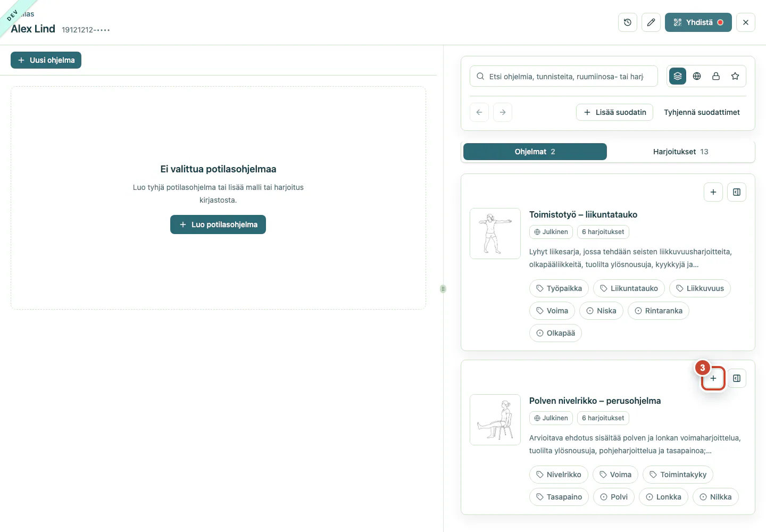Open side panel for Polven nivelrikko
This screenshot has height=532, width=766.
tap(737, 378)
